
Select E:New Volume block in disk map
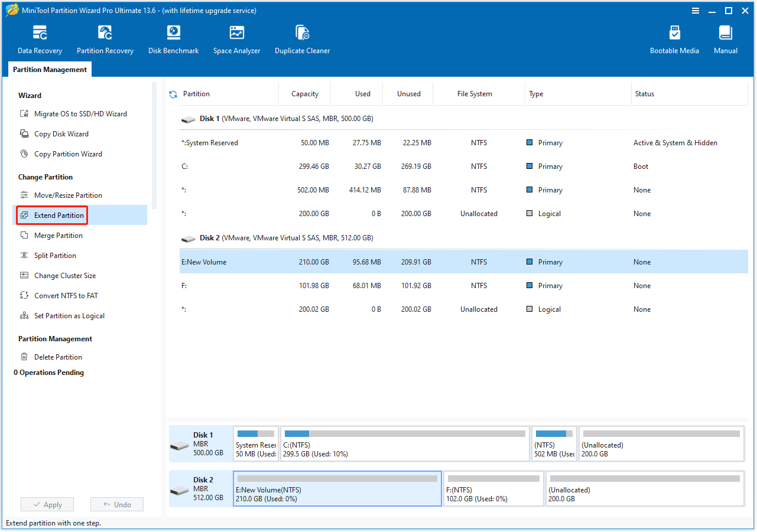point(337,489)
